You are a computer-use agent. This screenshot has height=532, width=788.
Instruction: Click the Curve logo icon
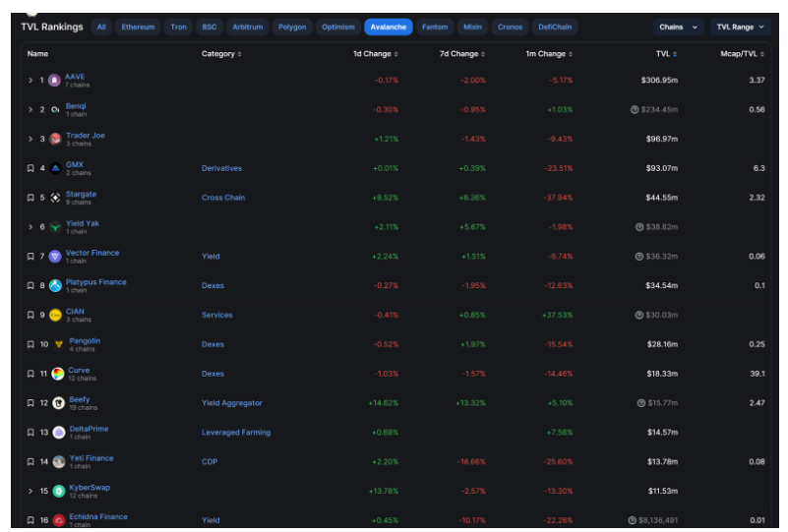(58, 374)
